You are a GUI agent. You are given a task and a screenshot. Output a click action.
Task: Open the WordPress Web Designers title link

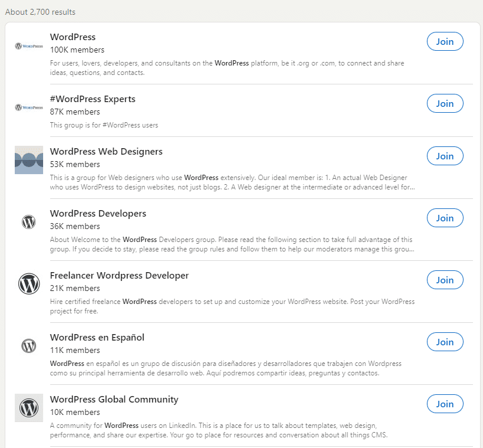pyautogui.click(x=106, y=152)
